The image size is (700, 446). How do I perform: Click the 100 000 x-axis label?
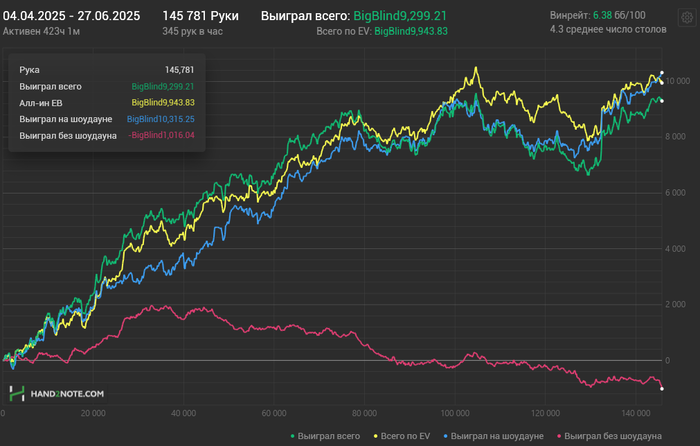[x=455, y=413]
